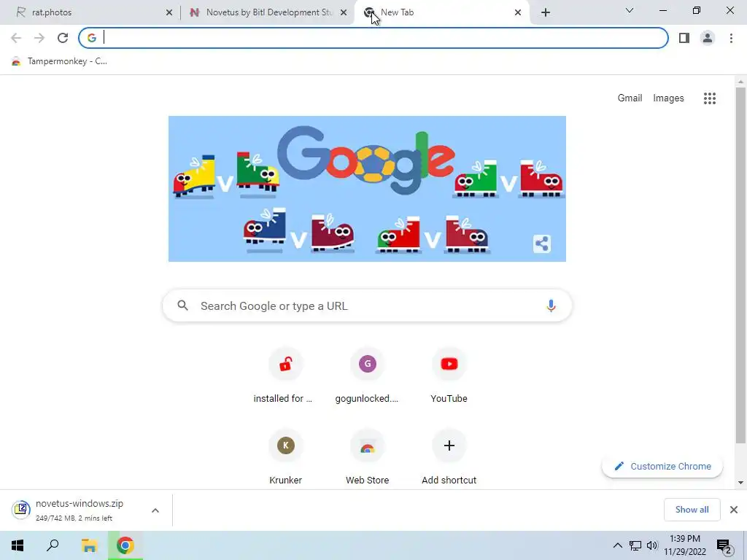Open the Web Store shortcut

click(x=367, y=457)
